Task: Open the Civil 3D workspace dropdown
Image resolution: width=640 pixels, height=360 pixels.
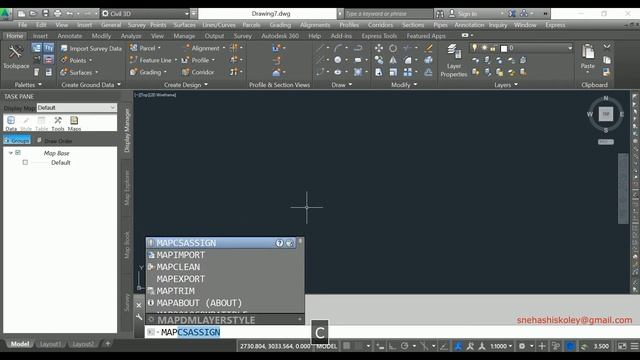Action: pos(146,13)
